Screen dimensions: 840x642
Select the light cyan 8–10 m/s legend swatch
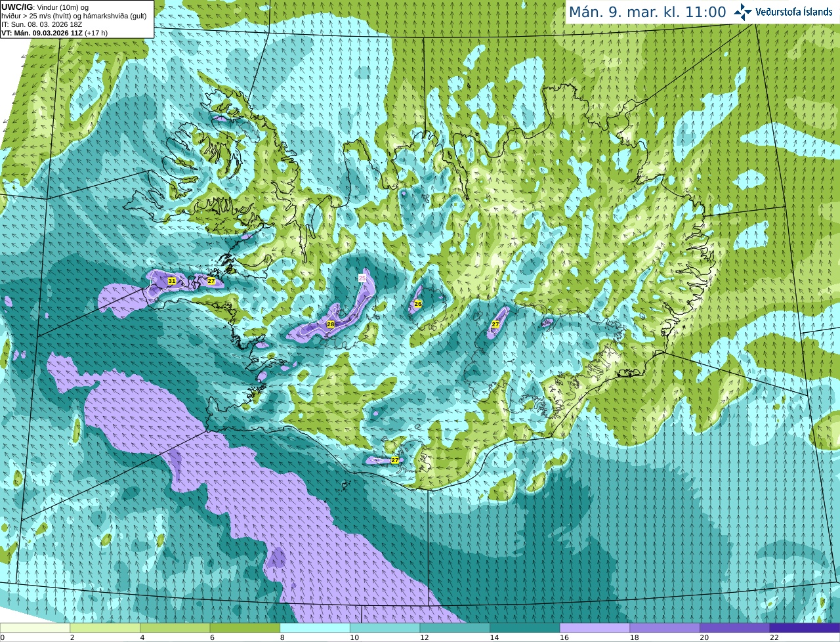tap(315, 628)
